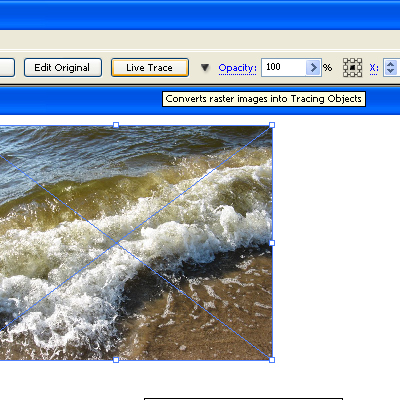This screenshot has height=400, width=400.
Task: Click the image's top-right corner handle
Action: [x=272, y=125]
